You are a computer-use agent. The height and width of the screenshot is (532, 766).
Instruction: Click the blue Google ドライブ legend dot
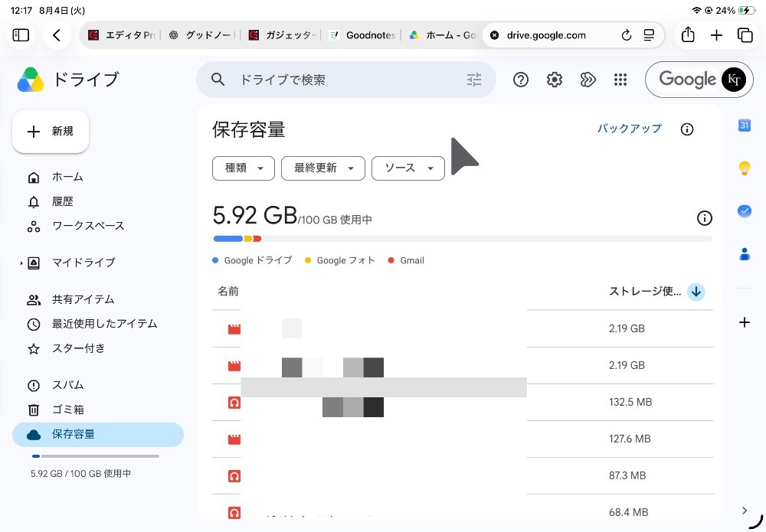point(215,260)
